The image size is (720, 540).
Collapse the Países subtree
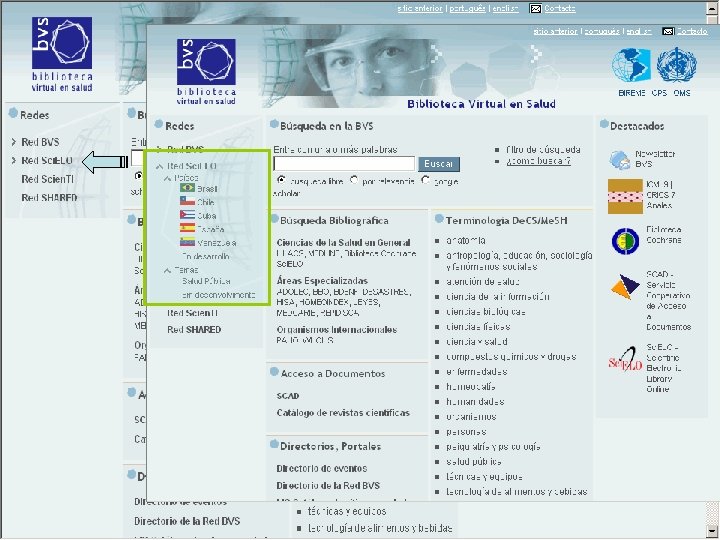[x=168, y=178]
